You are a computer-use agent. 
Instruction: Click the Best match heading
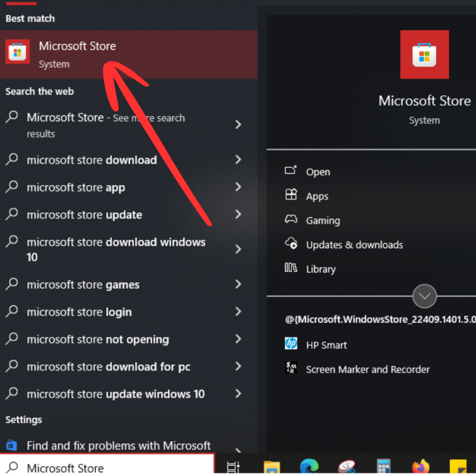pos(30,19)
